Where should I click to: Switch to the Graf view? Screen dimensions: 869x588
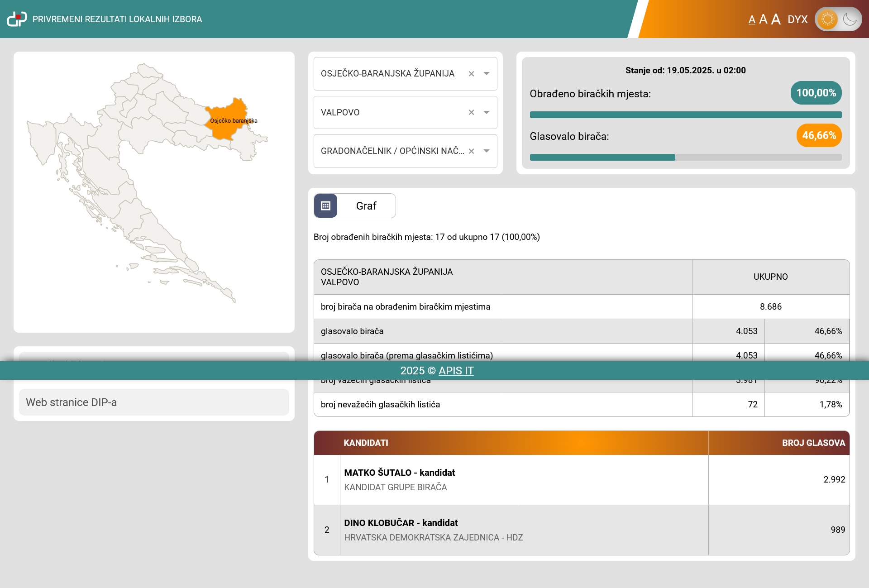tap(366, 206)
